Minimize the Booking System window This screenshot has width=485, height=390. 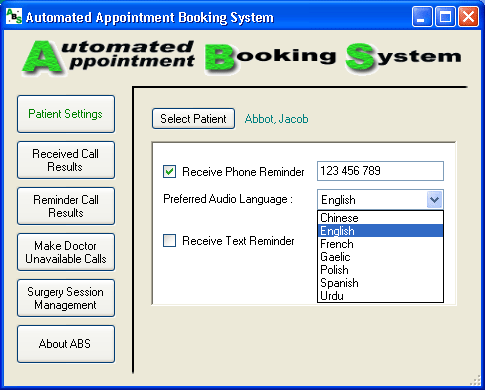422,17
